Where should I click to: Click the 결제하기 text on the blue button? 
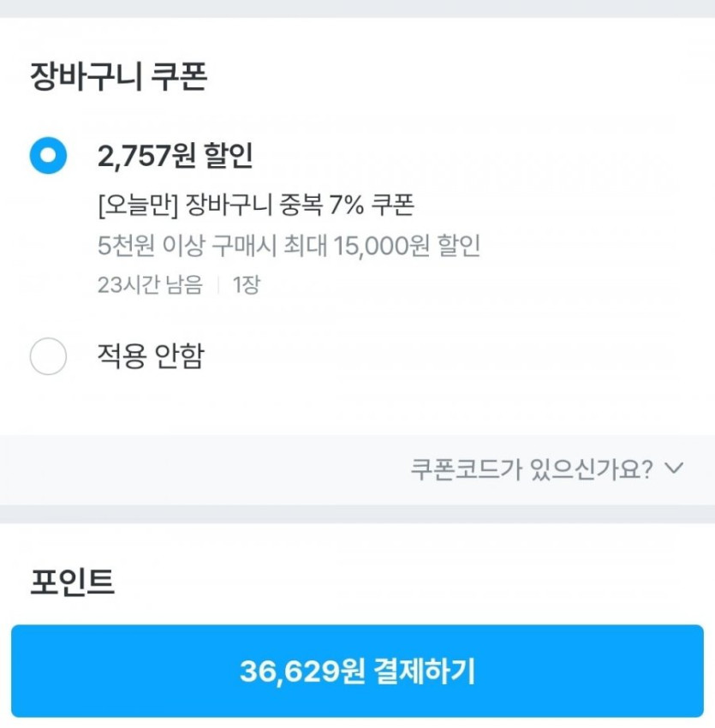tap(425, 671)
